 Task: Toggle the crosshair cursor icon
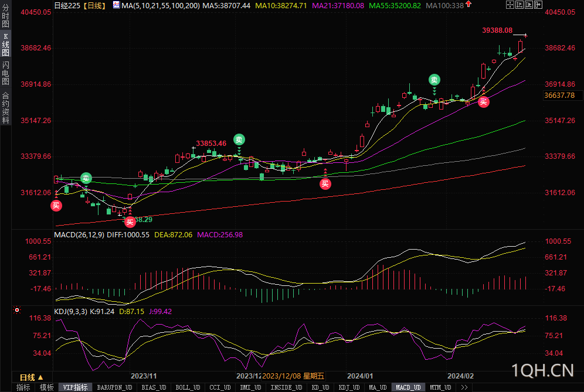[510, 5]
